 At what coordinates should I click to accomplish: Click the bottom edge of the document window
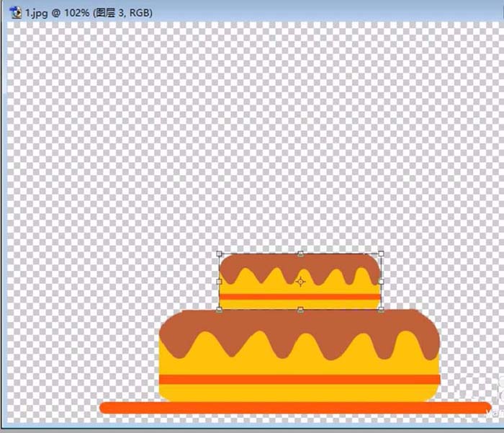pyautogui.click(x=252, y=429)
